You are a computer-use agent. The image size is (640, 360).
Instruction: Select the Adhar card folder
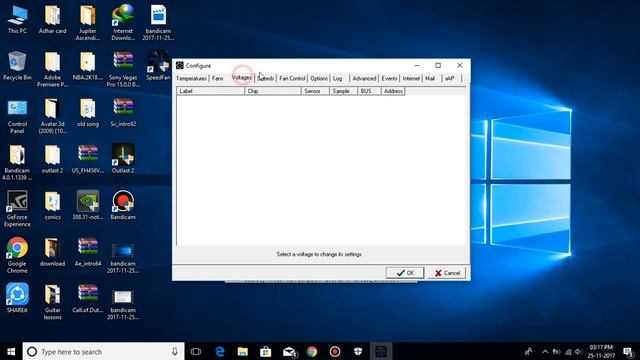[52, 20]
